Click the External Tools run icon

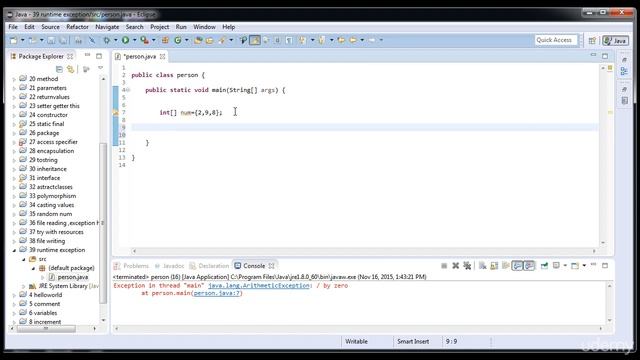pyautogui.click(x=144, y=40)
